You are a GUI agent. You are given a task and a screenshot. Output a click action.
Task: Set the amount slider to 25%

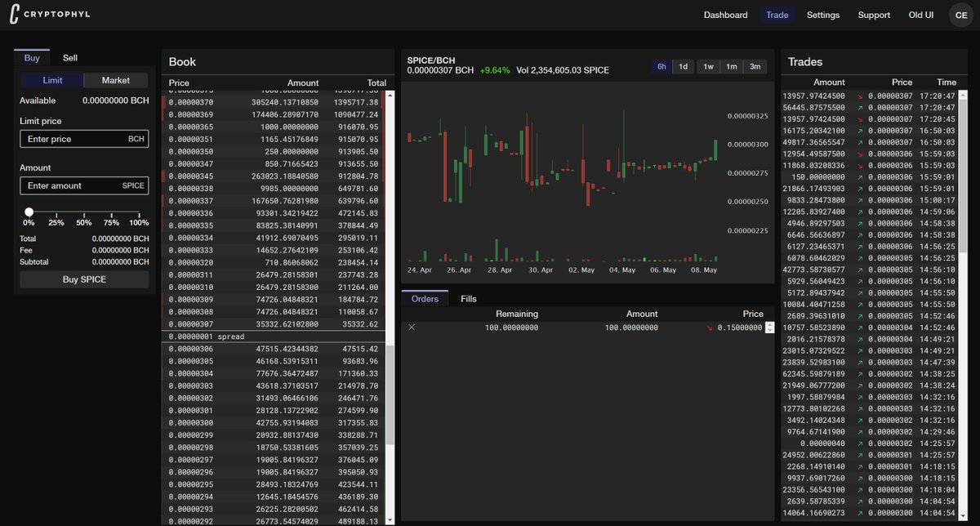(x=56, y=222)
